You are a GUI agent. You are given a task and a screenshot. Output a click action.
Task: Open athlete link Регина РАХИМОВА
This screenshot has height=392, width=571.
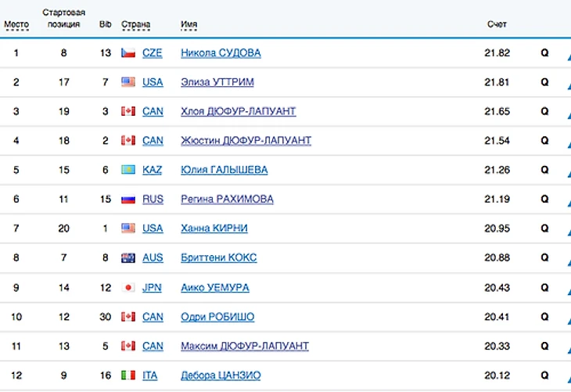tap(227, 200)
